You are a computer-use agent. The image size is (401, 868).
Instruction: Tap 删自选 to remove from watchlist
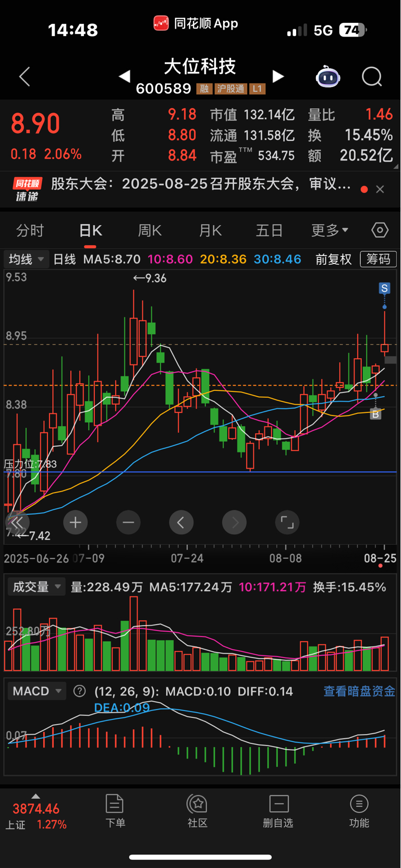[278, 811]
